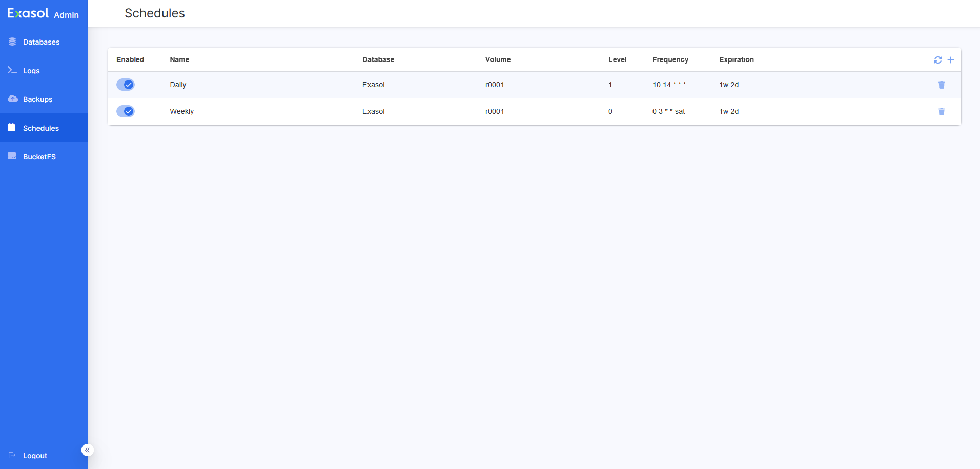The height and width of the screenshot is (469, 980).
Task: Open the Databases menu item
Action: pos(41,42)
